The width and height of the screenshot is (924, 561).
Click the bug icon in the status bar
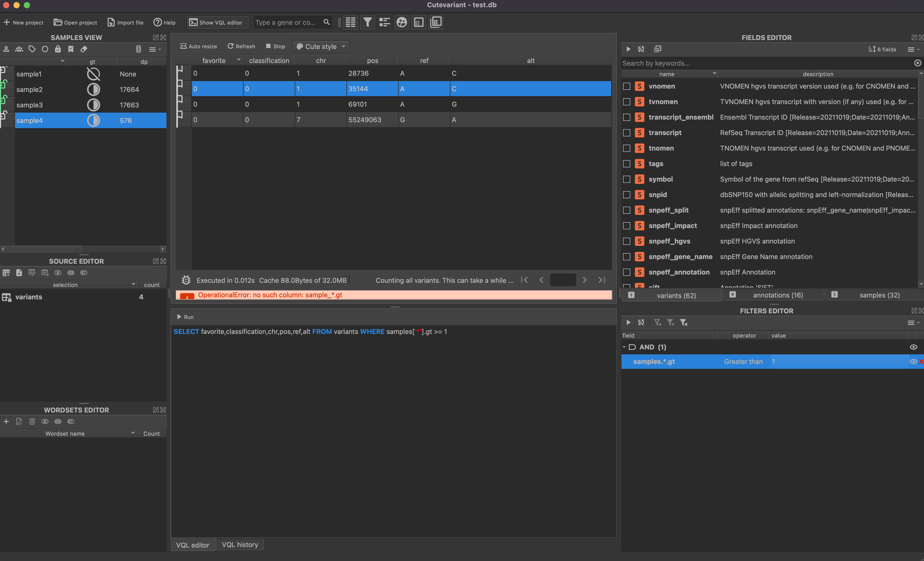pos(186,280)
